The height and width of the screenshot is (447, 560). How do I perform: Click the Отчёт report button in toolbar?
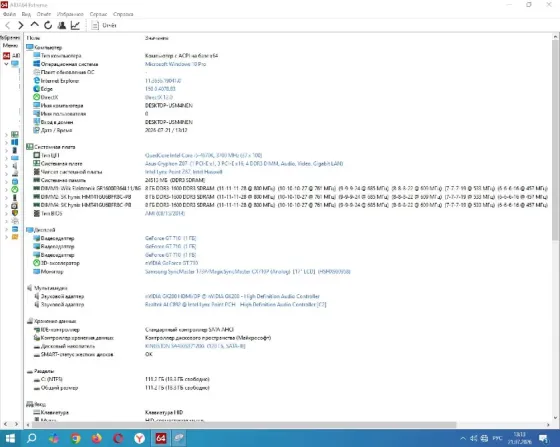(104, 25)
